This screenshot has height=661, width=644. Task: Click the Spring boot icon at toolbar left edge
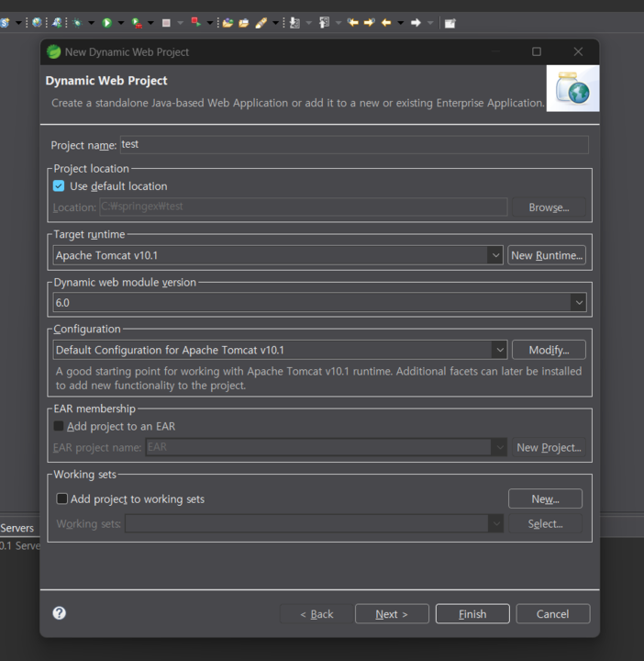click(5, 23)
